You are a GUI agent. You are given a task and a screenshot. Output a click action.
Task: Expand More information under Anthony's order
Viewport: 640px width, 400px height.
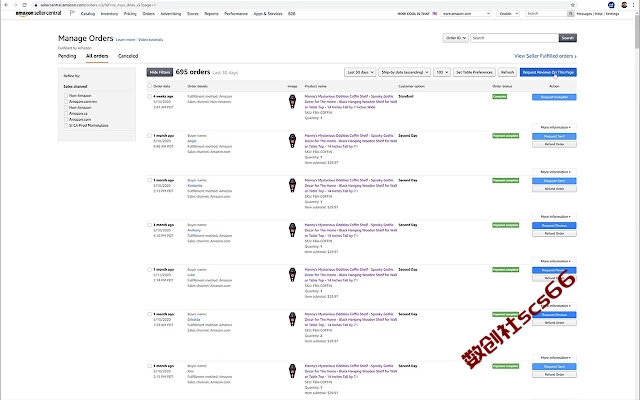click(x=554, y=261)
